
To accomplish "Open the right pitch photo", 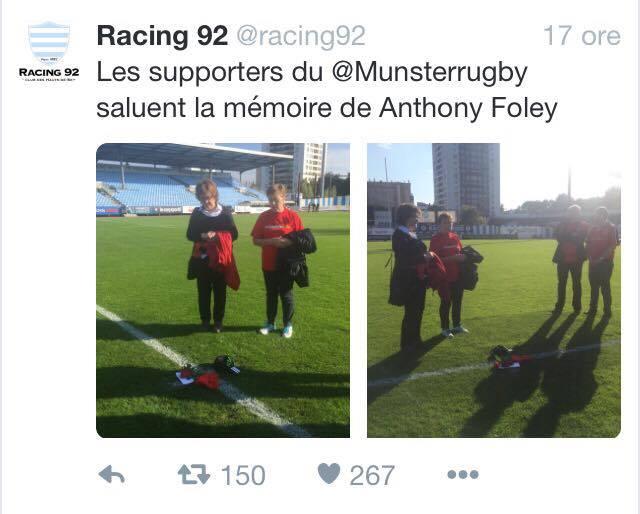I will point(494,290).
